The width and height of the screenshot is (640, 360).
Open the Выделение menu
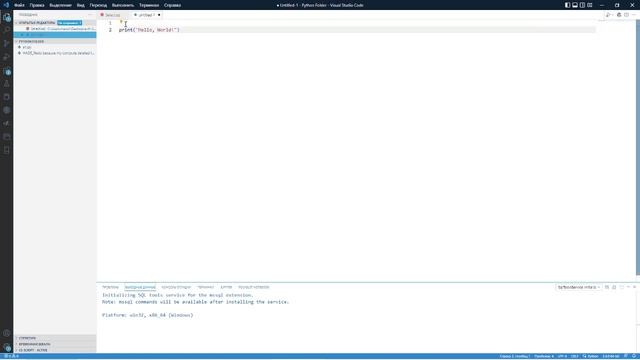click(x=60, y=5)
